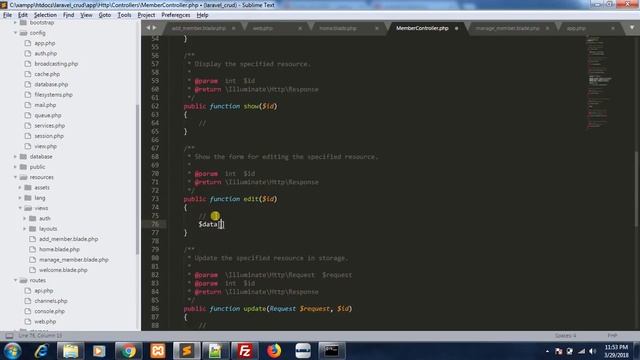Open the Selection menu
The image size is (640, 360).
pyautogui.click(x=45, y=15)
